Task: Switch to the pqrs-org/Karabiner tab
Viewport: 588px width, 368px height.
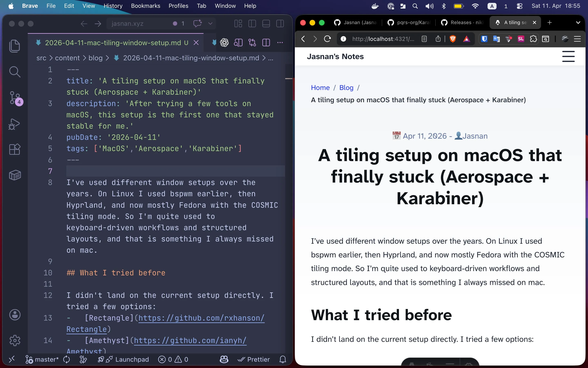Action: coord(409,22)
